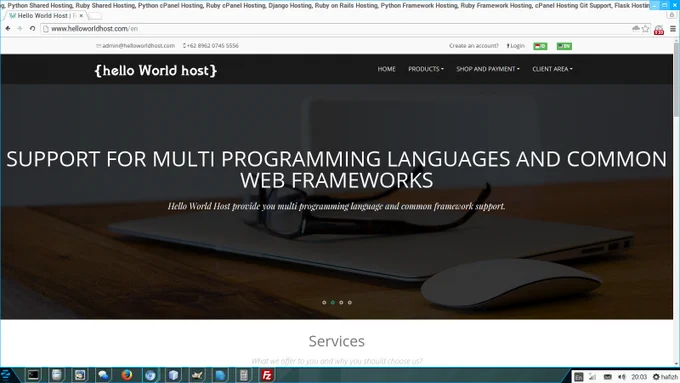This screenshot has height=383, width=680.
Task: Go to HOME menu item
Action: (x=386, y=69)
